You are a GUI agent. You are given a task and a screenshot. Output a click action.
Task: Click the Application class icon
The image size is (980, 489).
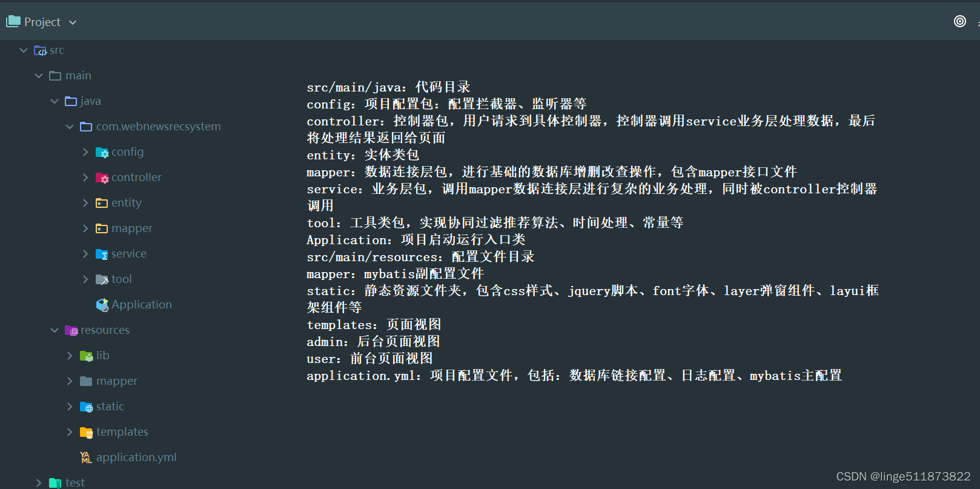pyautogui.click(x=102, y=305)
